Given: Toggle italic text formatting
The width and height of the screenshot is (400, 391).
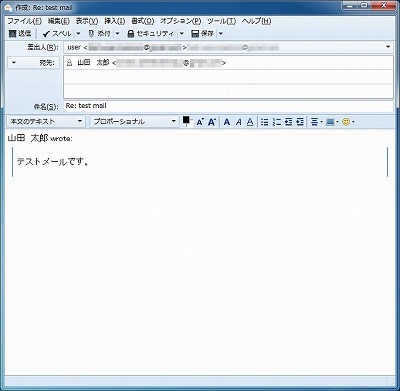Looking at the screenshot, I should [x=239, y=122].
